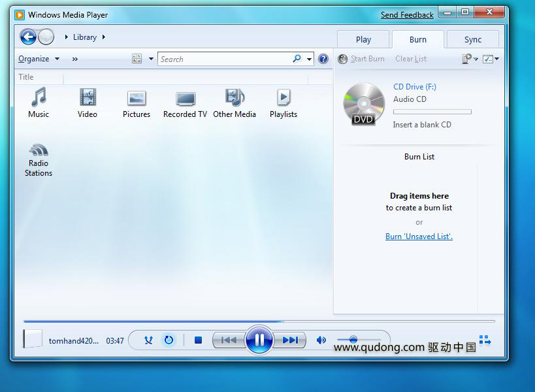The image size is (535, 392).
Task: Open the Send Feedback link
Action: 406,14
